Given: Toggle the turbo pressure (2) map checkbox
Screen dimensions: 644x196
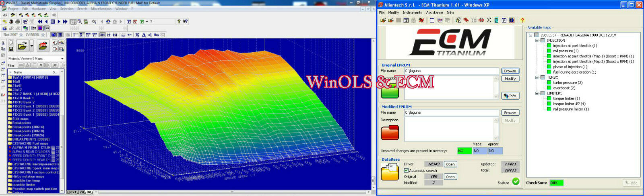Looking at the screenshot, I should [549, 82].
